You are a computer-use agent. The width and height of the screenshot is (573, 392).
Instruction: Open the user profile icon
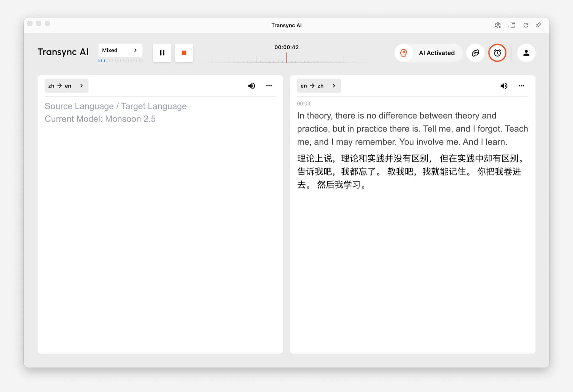526,53
